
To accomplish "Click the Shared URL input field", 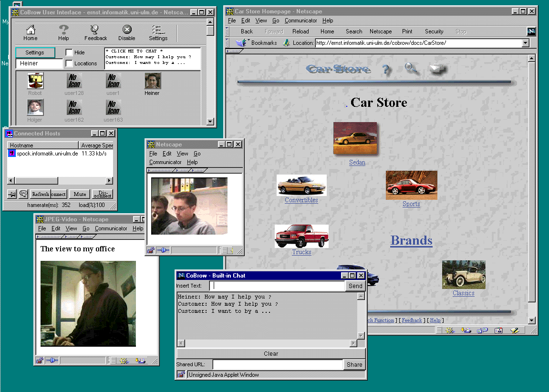I will pyautogui.click(x=278, y=365).
